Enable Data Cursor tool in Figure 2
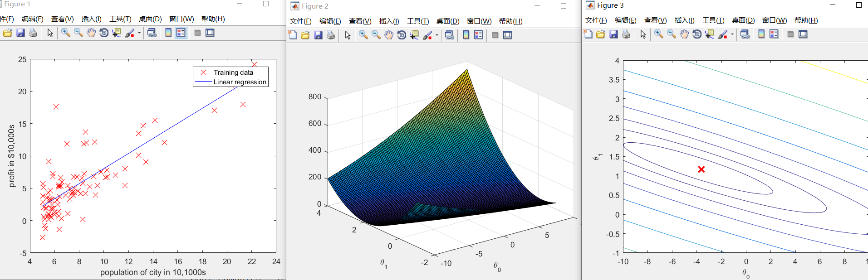This screenshot has height=280, width=868. tap(414, 35)
